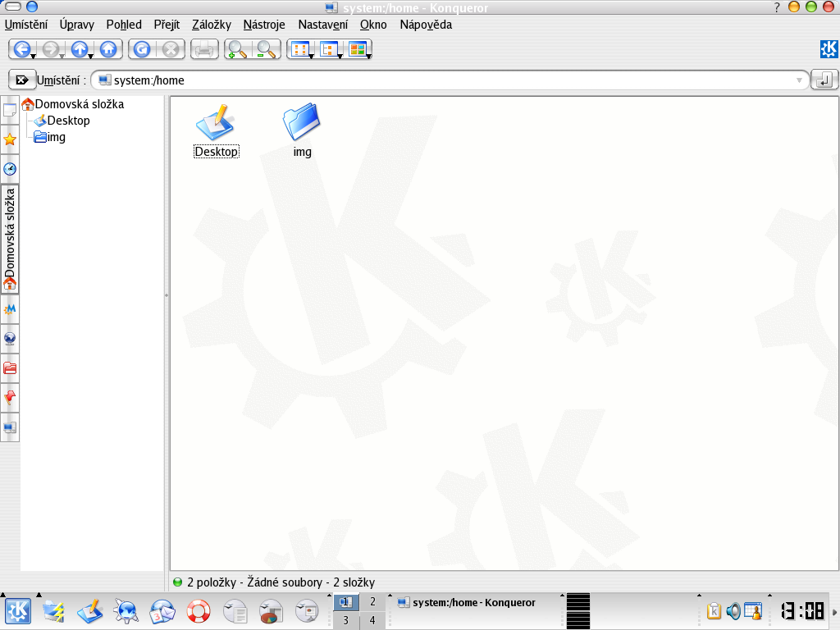840x630 pixels.
Task: Open the KDE K menu on the panel
Action: click(18, 611)
